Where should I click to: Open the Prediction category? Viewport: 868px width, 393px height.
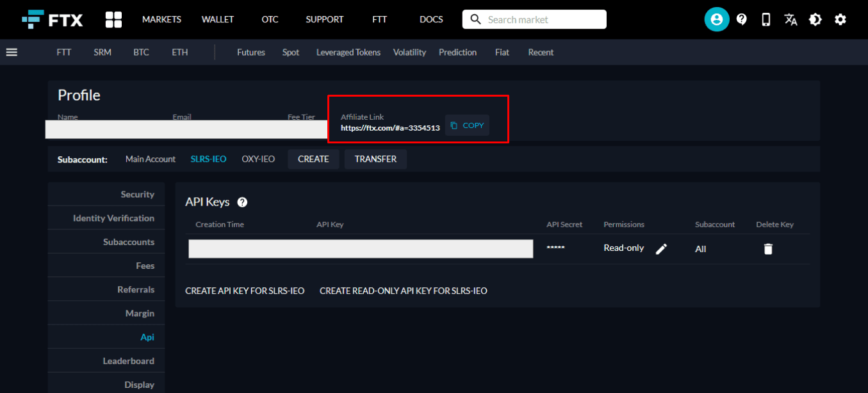(x=457, y=52)
